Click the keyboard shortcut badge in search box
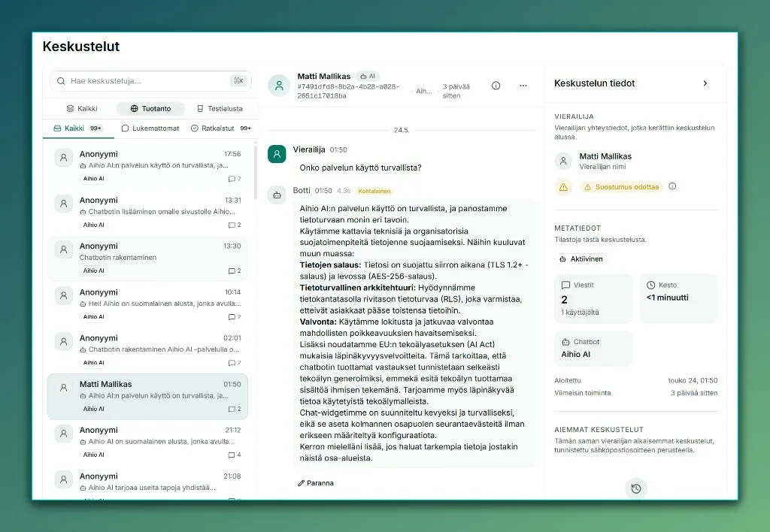 pos(238,81)
